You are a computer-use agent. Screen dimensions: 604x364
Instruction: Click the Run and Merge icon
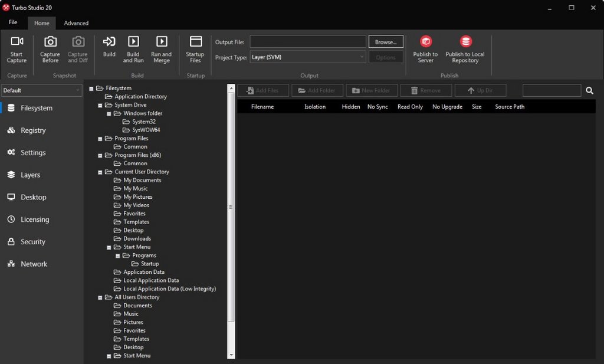[162, 41]
